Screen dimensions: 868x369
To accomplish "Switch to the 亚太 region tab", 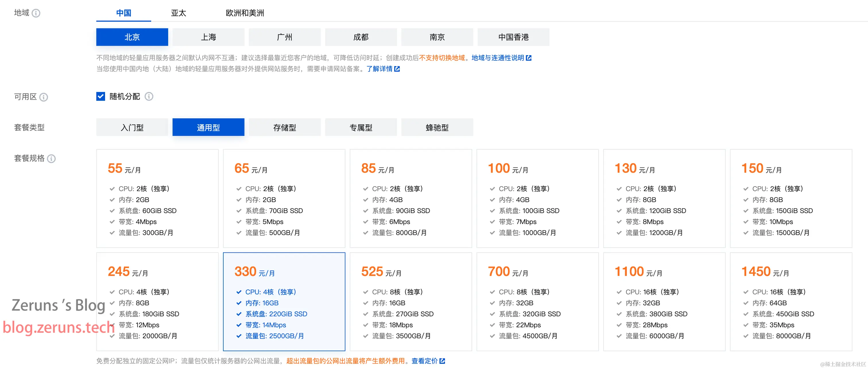I will click(178, 13).
